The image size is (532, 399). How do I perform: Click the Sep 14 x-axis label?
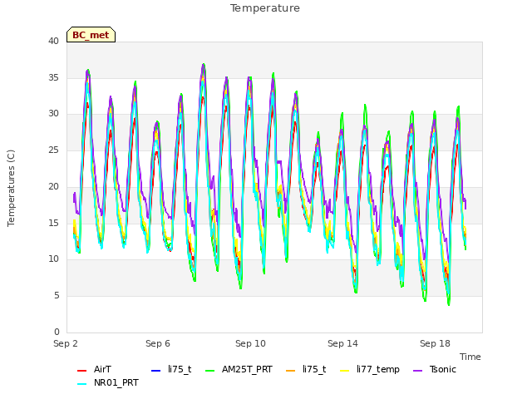click(342, 343)
